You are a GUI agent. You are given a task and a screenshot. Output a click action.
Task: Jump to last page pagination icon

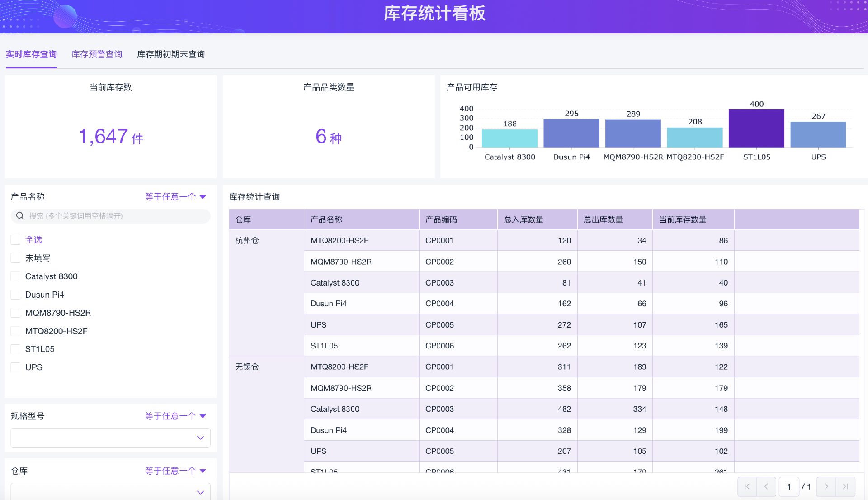(845, 486)
